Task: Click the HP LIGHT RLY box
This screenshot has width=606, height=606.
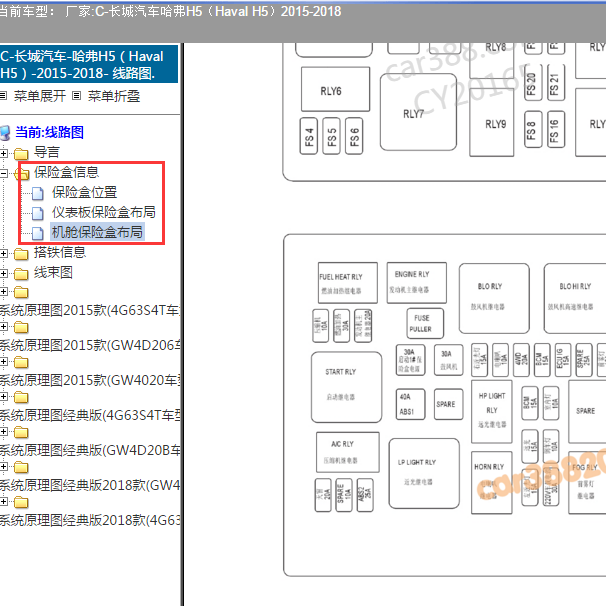Action: point(492,412)
